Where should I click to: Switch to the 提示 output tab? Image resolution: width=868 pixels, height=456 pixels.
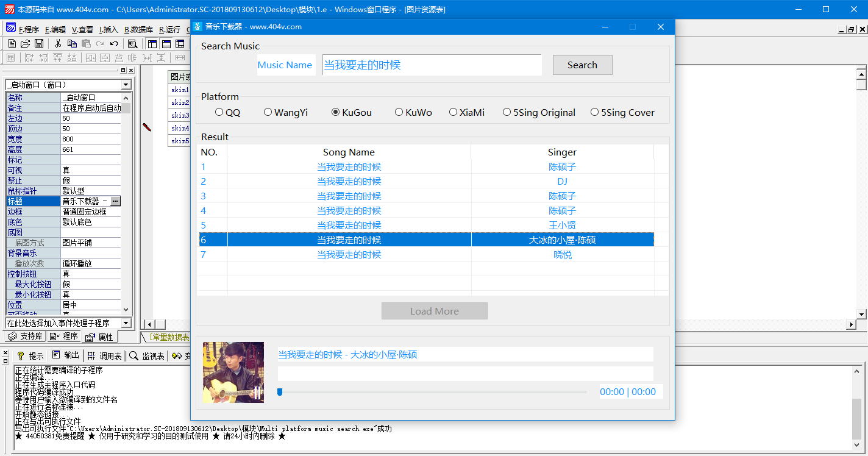pyautogui.click(x=30, y=355)
